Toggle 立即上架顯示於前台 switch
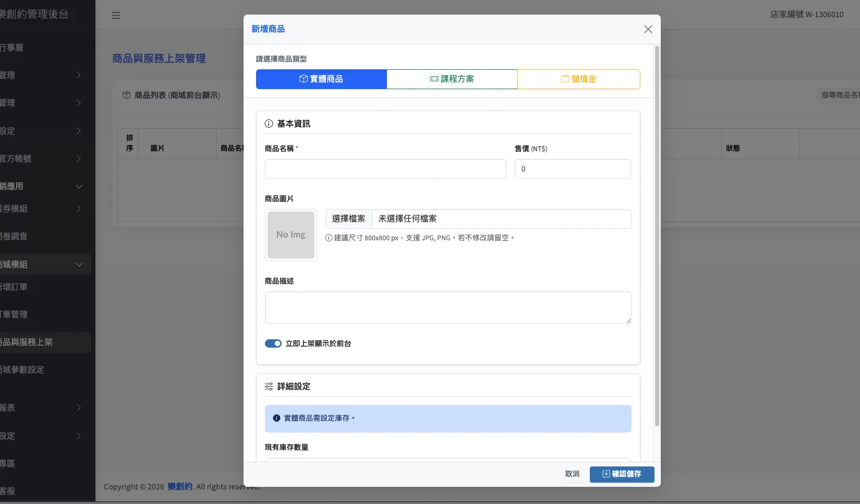 tap(273, 343)
